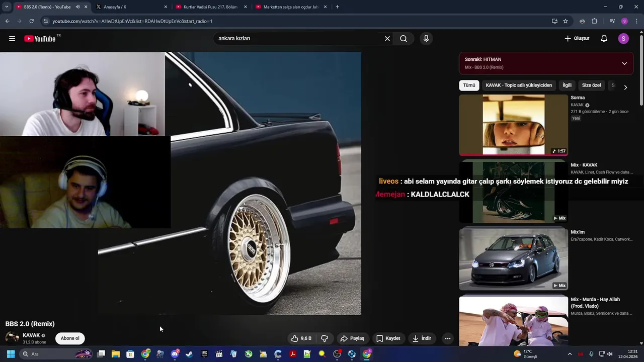Screen dimensions: 644x362
Task: Open Chrome tab search dropdown
Action: pyautogui.click(x=7, y=7)
